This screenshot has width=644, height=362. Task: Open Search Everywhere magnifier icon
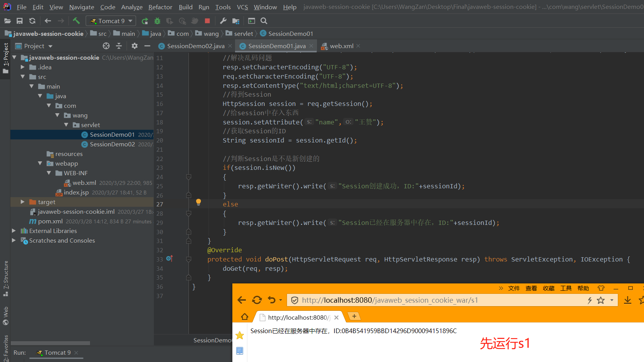[264, 21]
